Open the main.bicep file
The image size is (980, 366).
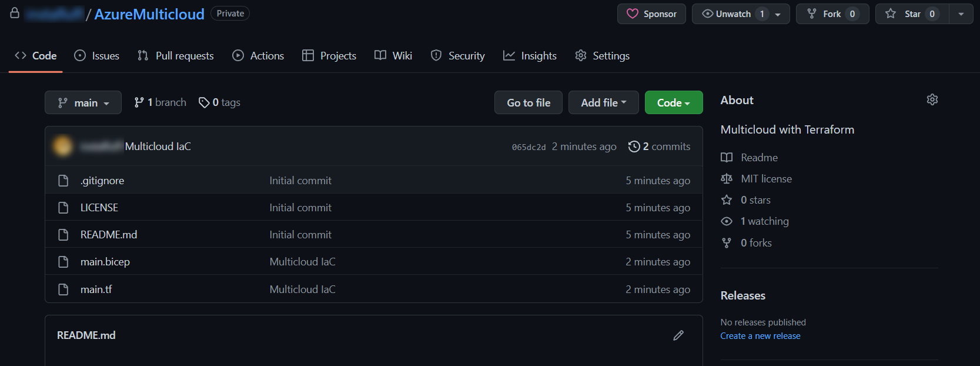click(105, 262)
